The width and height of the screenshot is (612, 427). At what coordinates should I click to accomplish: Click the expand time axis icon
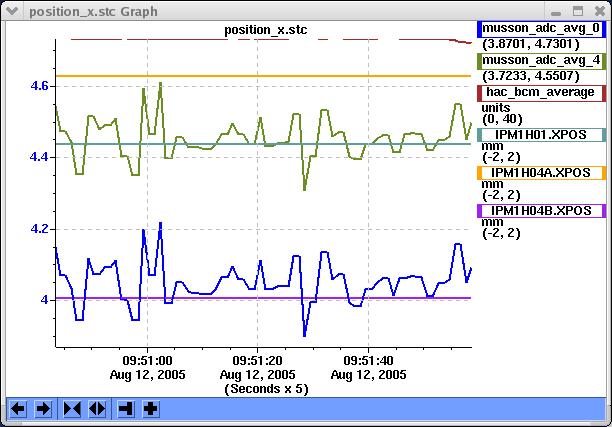click(x=97, y=409)
